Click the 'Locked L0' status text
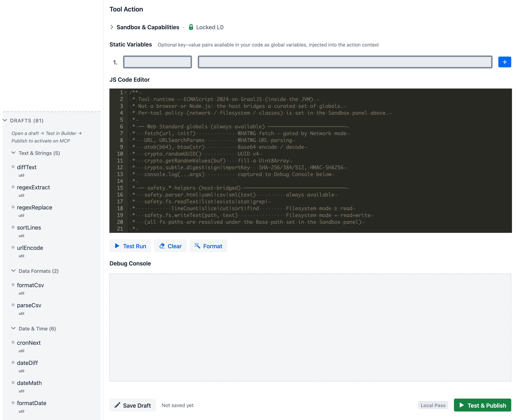This screenshot has height=420, width=517. [210, 27]
